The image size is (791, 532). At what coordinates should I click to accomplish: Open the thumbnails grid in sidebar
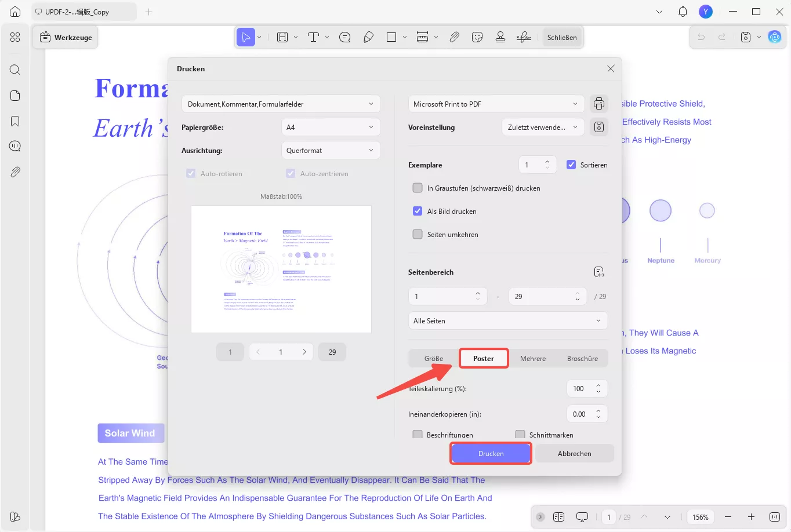[x=15, y=37]
